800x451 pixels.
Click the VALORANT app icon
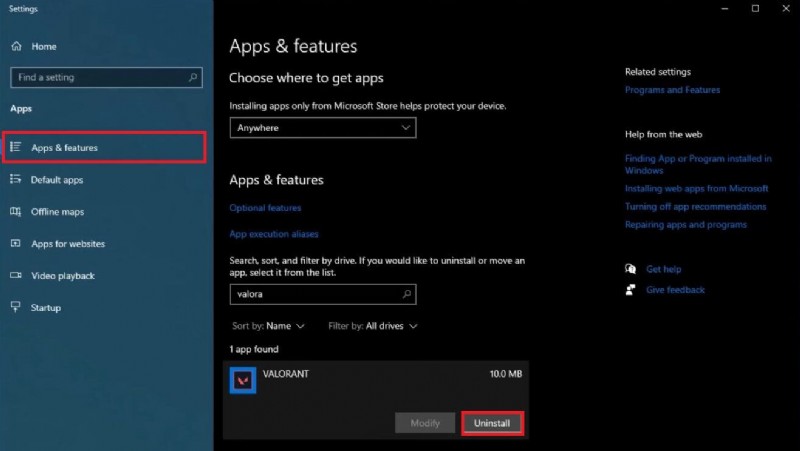click(243, 380)
